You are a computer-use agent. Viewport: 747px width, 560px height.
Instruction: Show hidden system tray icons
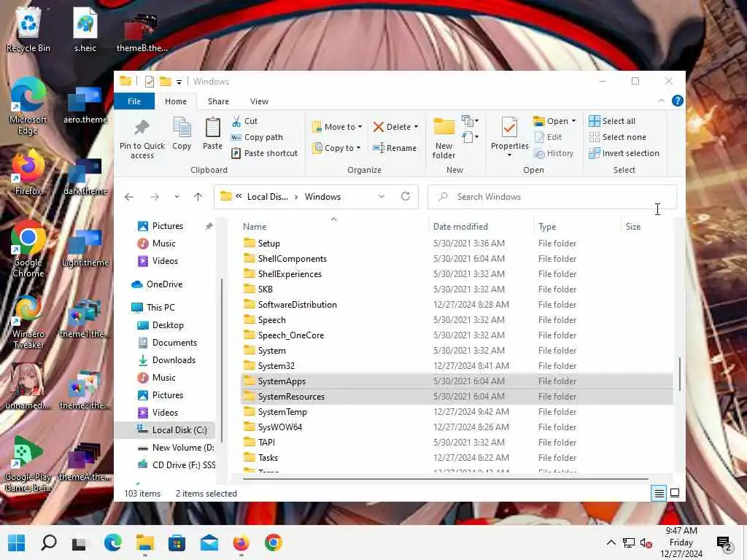click(611, 542)
